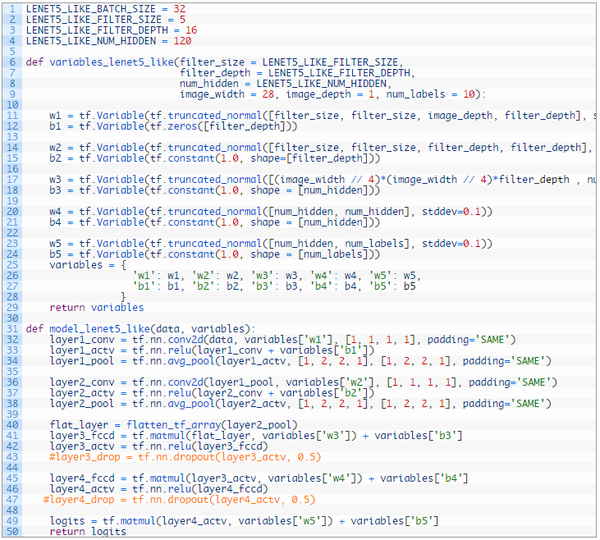
Task: Click layer1_conv on line 32
Action: pyautogui.click(x=82, y=339)
